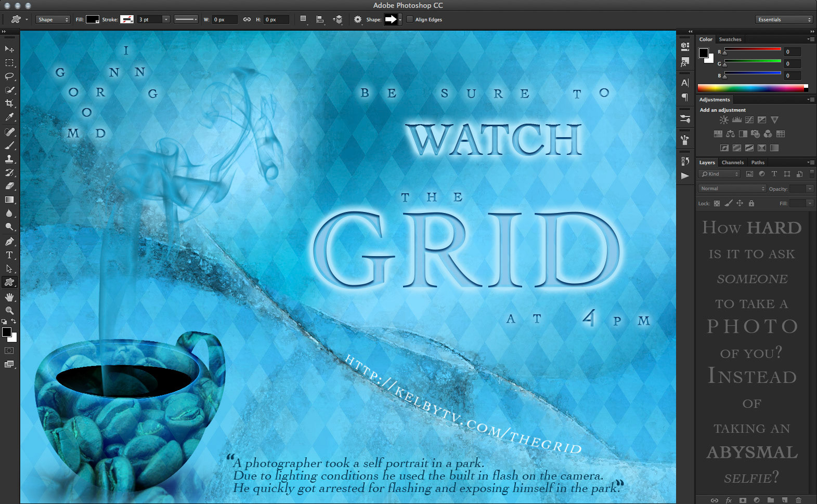Switch to the Swatches tab
This screenshot has width=817, height=504.
730,39
